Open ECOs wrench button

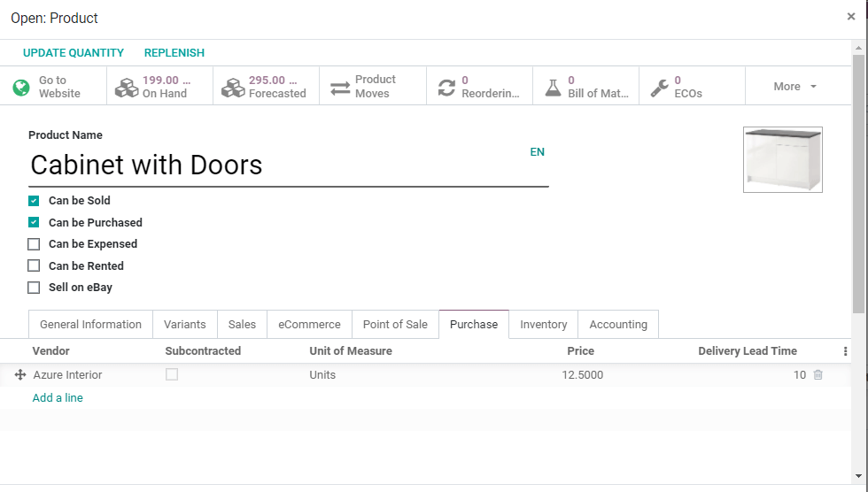(692, 86)
